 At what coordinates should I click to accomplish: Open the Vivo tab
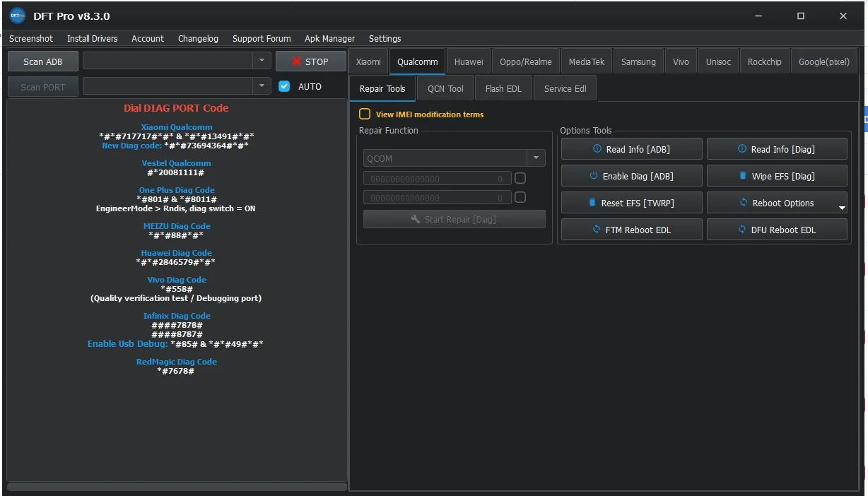point(681,61)
